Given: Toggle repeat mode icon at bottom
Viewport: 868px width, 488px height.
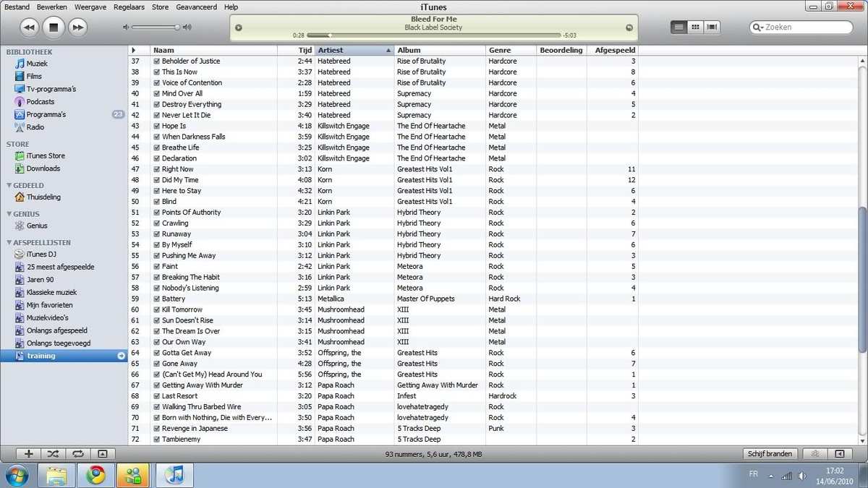Looking at the screenshot, I should [x=77, y=454].
